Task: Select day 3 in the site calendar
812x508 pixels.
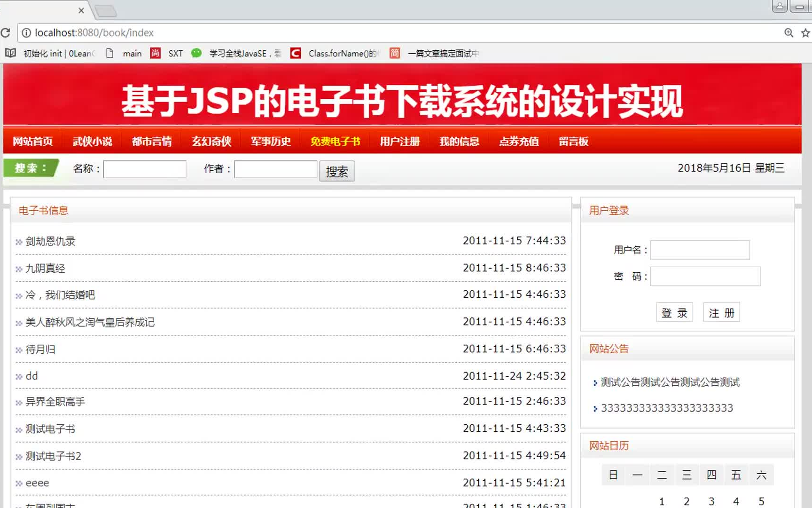Action: pyautogui.click(x=711, y=501)
